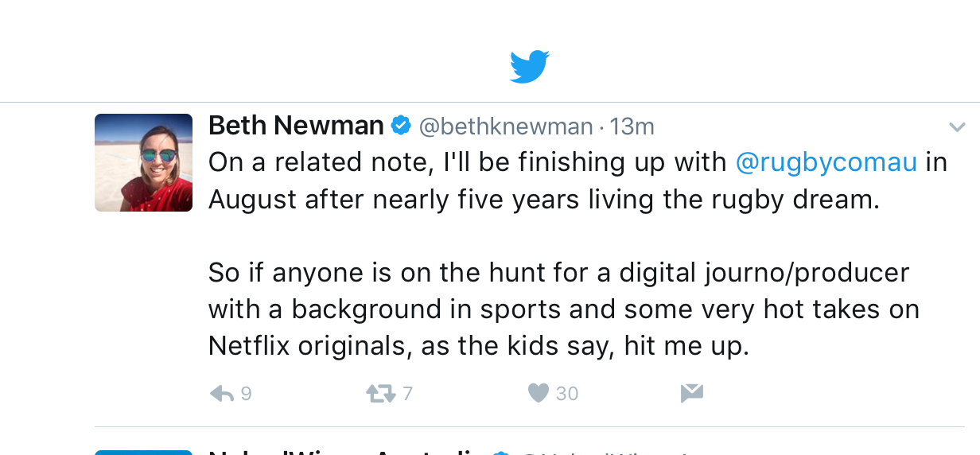Click the 13m tweet timestamp

(x=632, y=126)
